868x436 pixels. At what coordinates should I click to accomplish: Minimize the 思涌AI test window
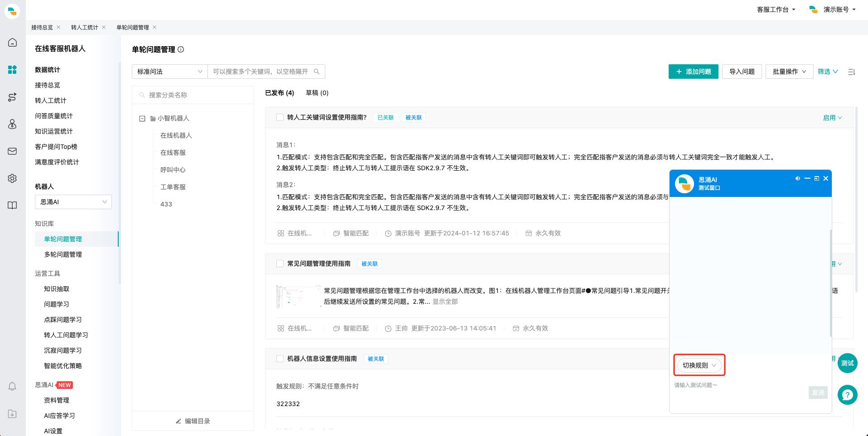click(807, 178)
